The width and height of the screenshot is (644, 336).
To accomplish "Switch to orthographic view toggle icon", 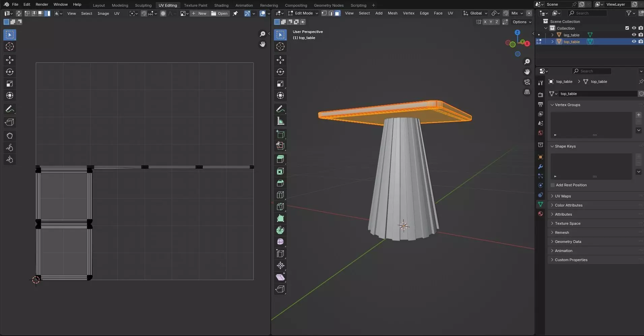I will [x=527, y=92].
